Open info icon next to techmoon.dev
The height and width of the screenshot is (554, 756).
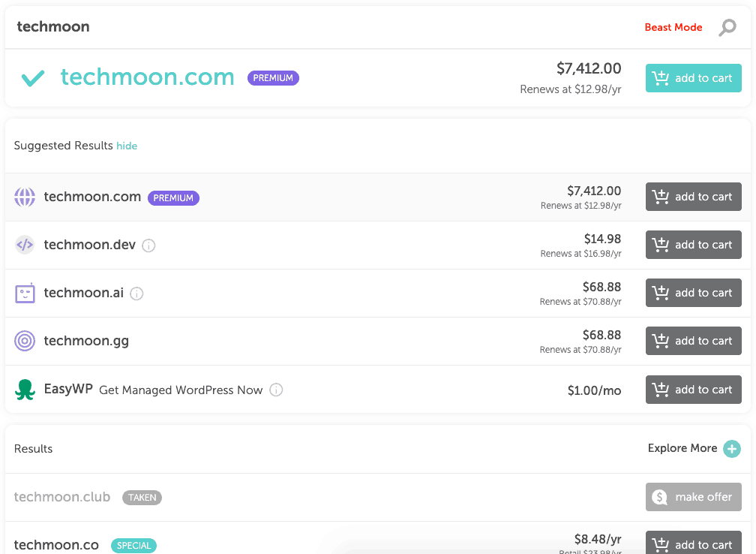click(x=148, y=245)
